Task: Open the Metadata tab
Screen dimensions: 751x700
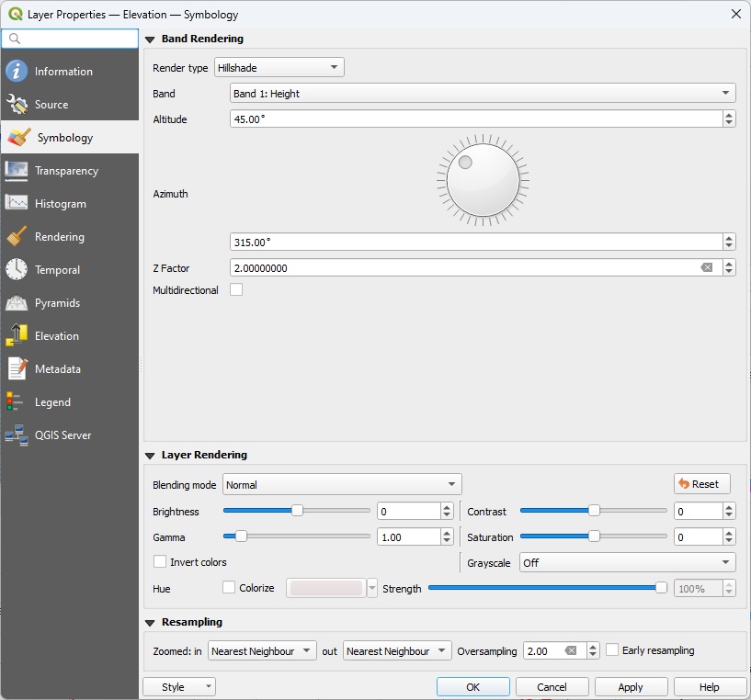Action: [17, 368]
